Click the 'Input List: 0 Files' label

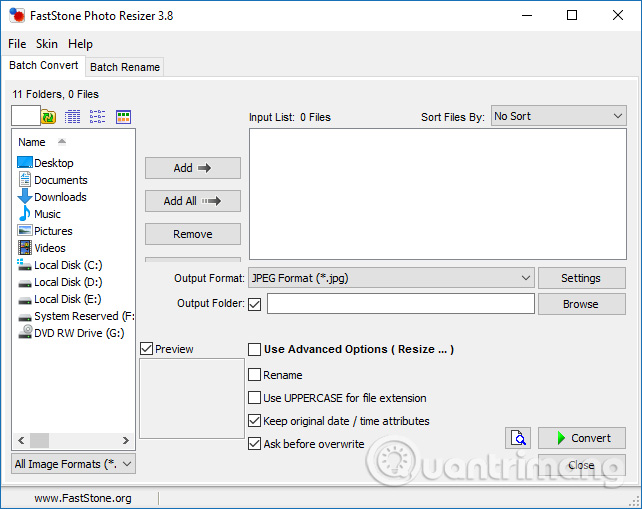[290, 117]
